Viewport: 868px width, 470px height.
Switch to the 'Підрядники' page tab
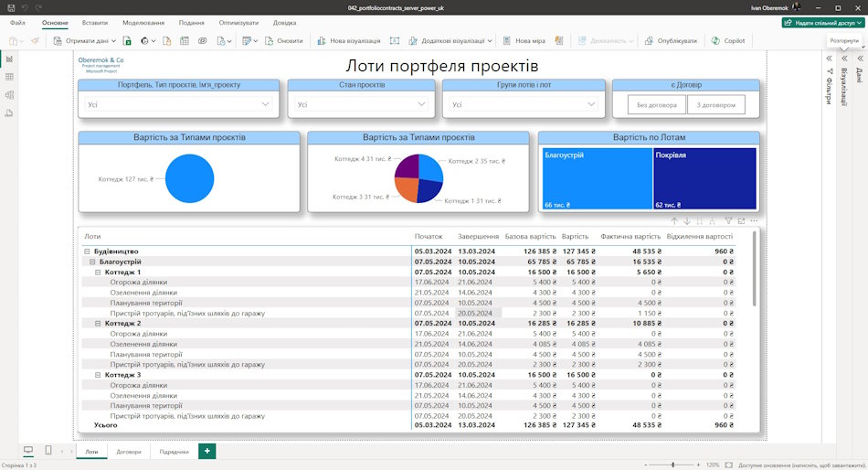pos(174,452)
